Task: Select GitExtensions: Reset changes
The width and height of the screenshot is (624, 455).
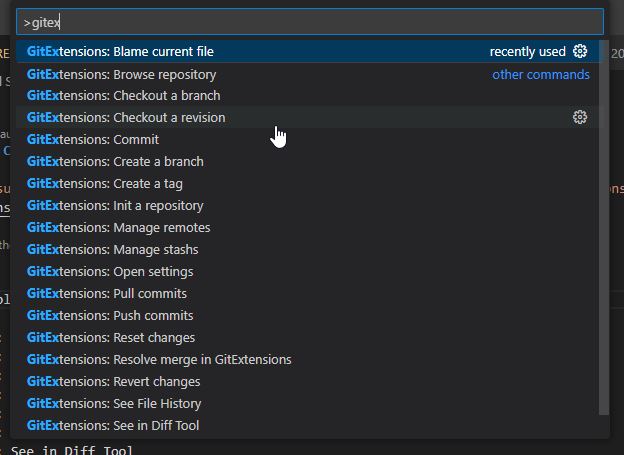Action: 111,338
